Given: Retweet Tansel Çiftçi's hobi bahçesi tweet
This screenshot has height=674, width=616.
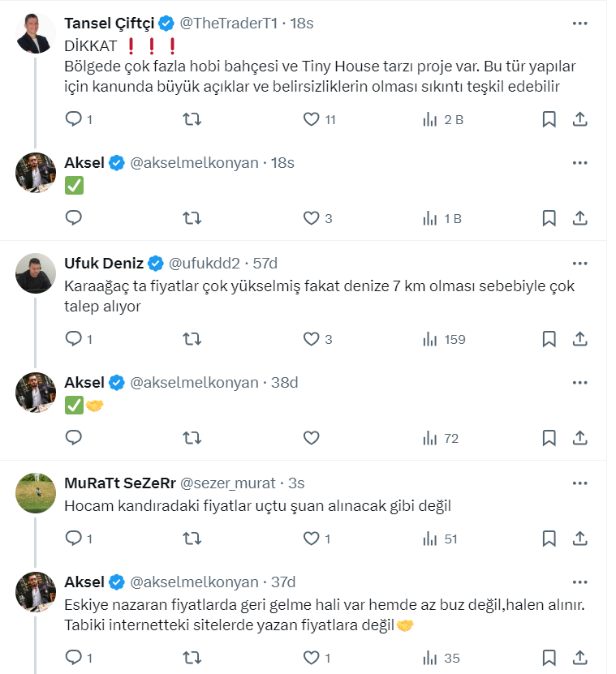Looking at the screenshot, I should pos(192,120).
